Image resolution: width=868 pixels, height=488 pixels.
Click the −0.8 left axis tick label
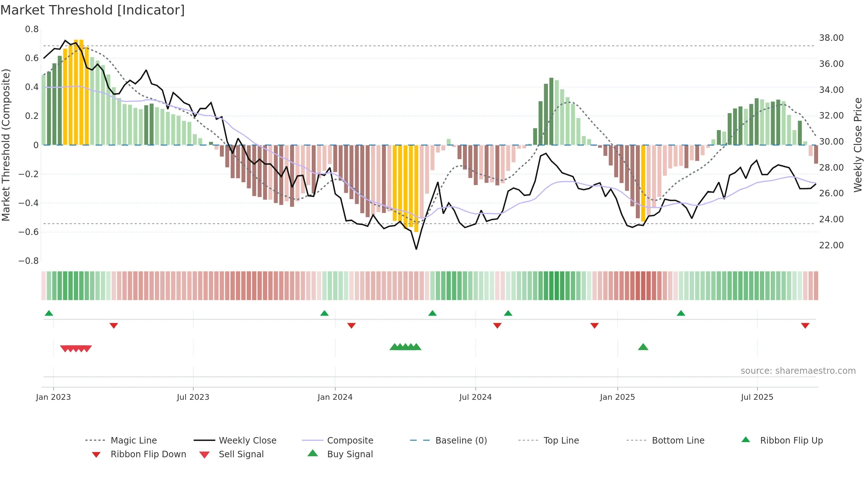click(29, 261)
